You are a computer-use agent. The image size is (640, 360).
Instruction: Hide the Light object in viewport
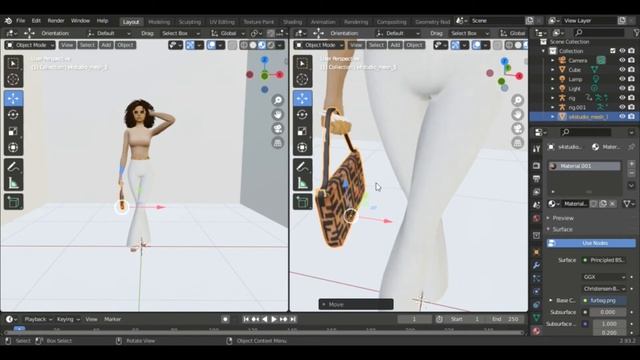click(622, 89)
